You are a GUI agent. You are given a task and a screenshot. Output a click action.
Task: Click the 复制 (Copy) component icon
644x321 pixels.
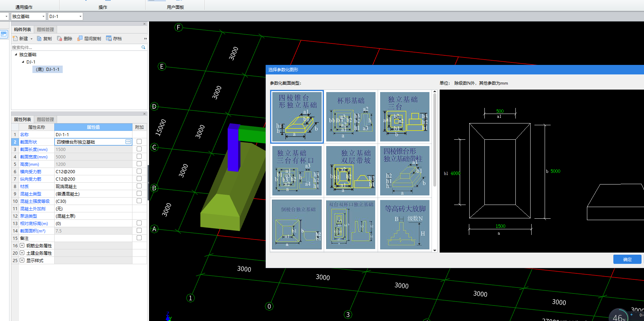[39, 38]
